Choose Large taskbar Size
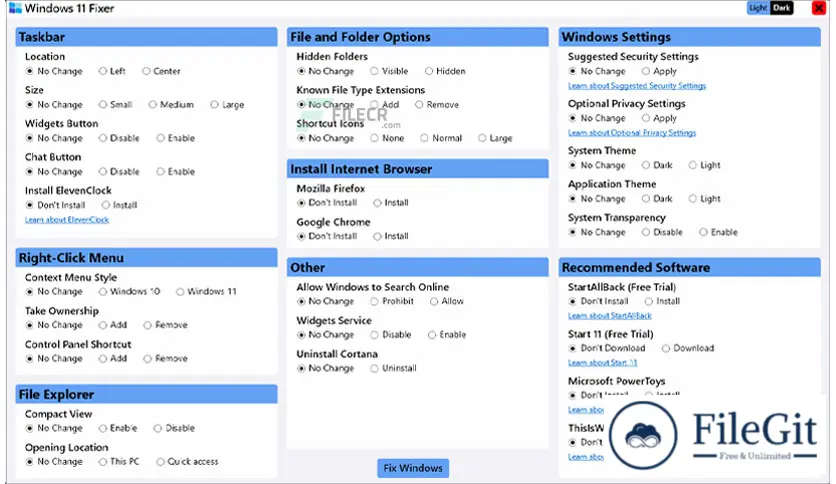836x484 pixels. [227, 104]
